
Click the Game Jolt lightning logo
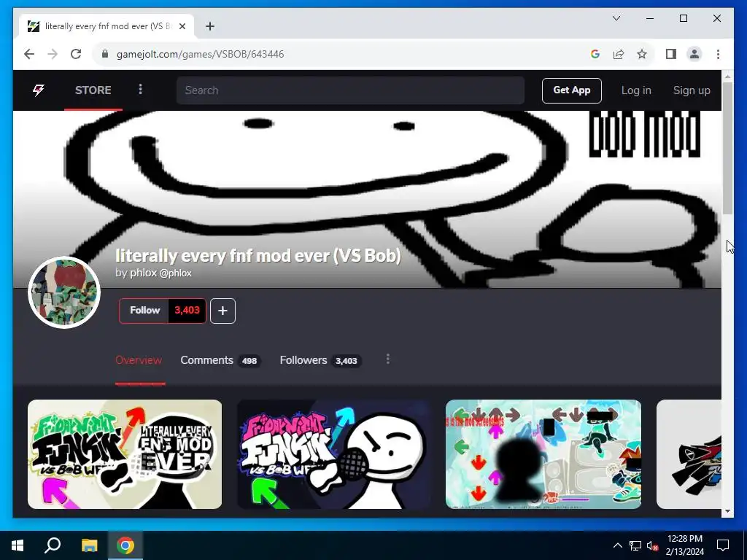[39, 90]
